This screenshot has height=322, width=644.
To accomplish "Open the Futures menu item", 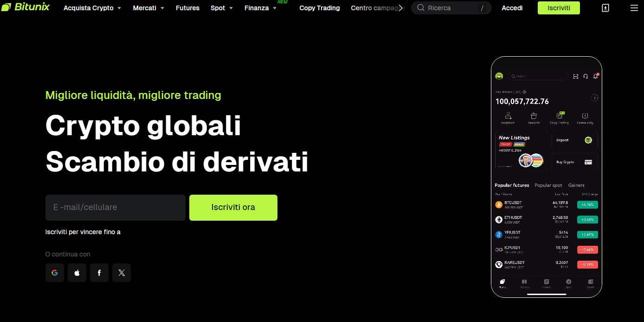I will point(187,8).
